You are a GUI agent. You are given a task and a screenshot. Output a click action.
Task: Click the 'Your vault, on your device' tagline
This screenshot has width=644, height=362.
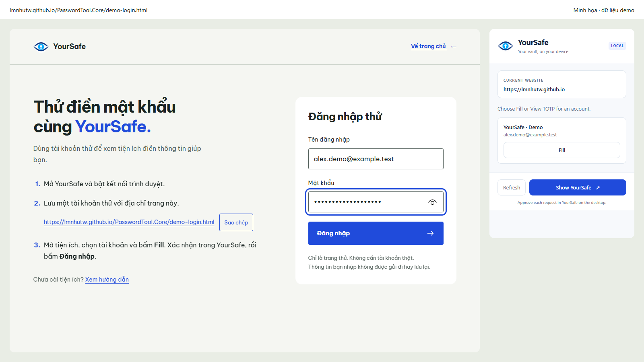tap(543, 51)
